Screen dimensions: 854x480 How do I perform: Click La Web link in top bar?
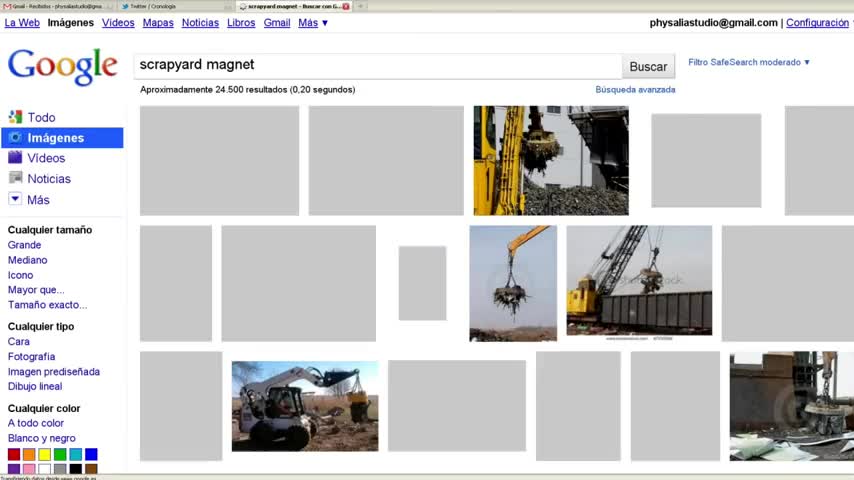22,23
